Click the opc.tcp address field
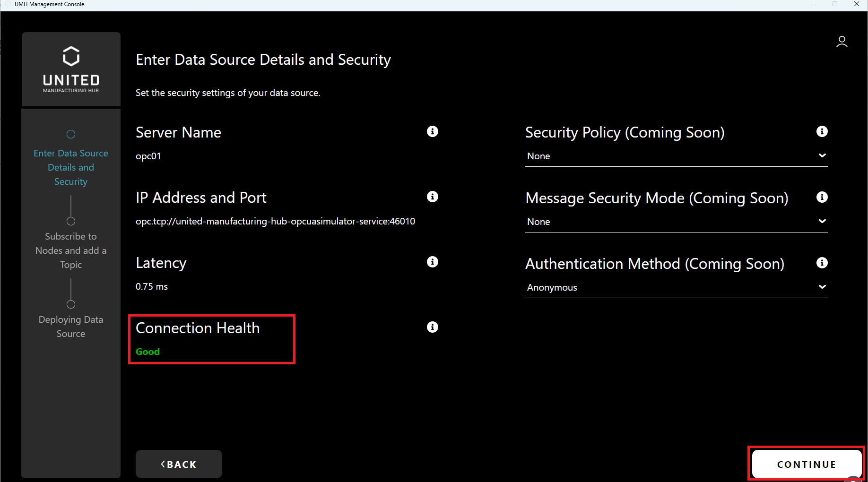The height and width of the screenshot is (482, 868). (275, 221)
